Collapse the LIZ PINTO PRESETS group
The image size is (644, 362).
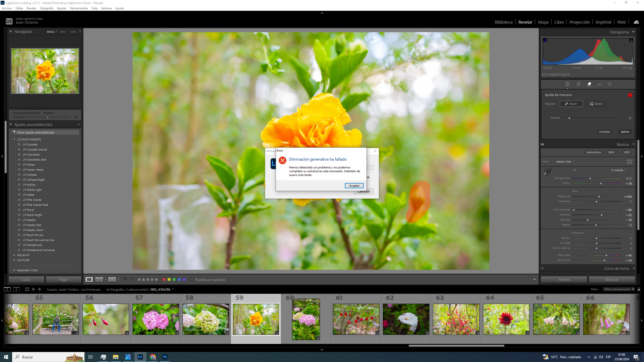15,139
